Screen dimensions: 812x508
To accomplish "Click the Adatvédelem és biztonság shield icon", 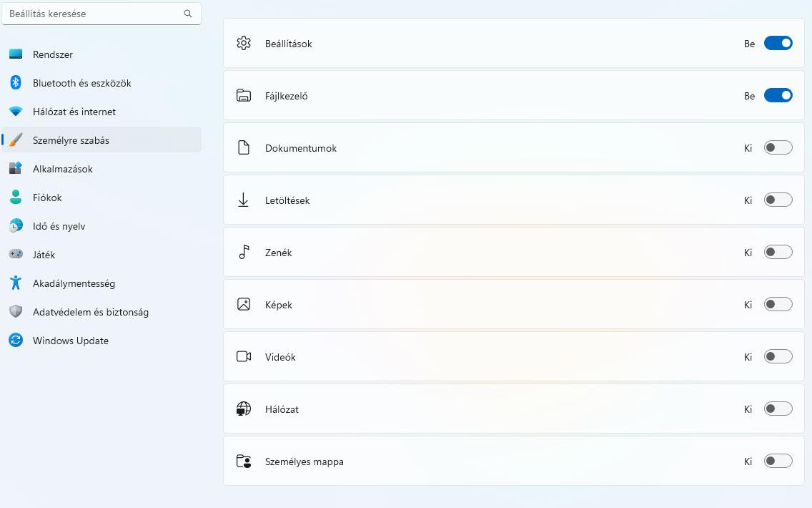I will [x=16, y=312].
